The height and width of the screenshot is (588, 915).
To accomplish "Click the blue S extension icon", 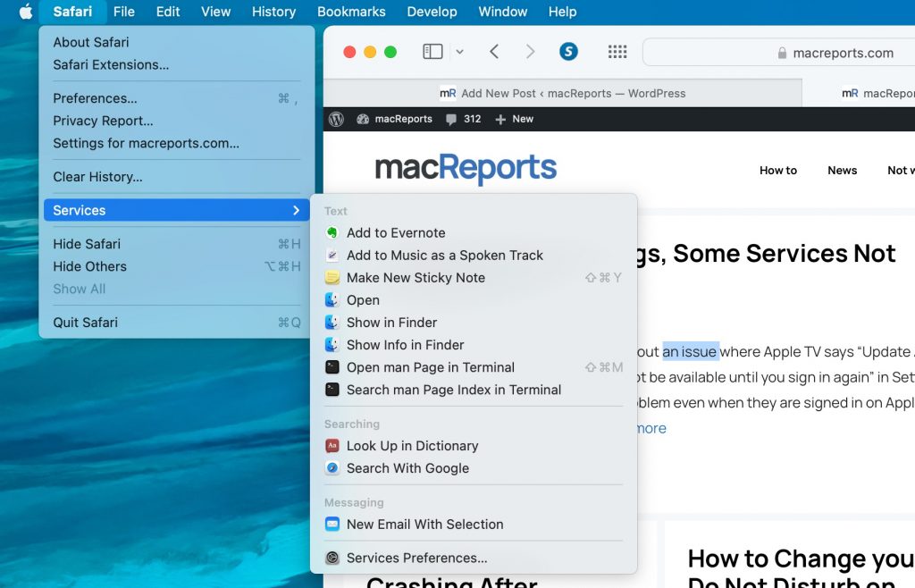I will pos(568,52).
